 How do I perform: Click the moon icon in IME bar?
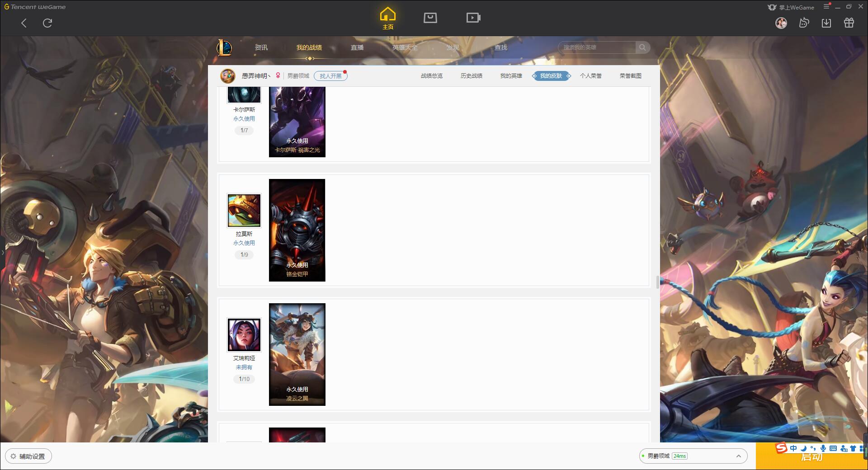(803, 448)
